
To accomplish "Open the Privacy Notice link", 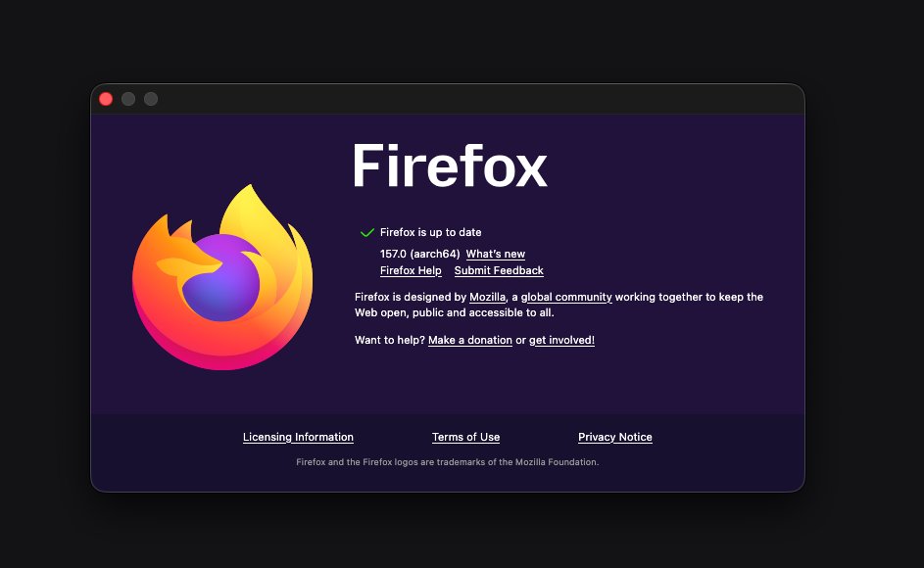I will pyautogui.click(x=614, y=437).
